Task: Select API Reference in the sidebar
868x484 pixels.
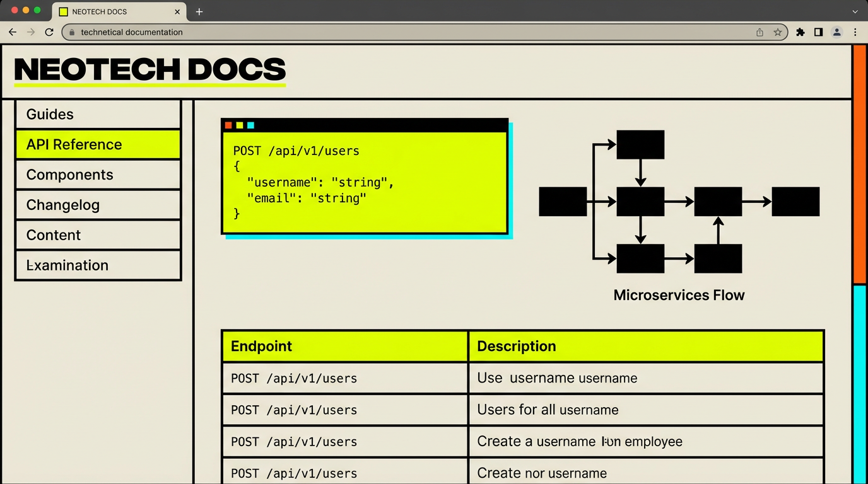Action: coord(98,144)
